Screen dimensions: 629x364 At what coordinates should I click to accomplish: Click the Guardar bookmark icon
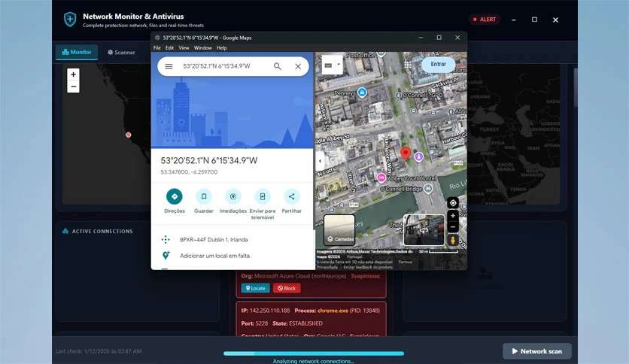204,196
